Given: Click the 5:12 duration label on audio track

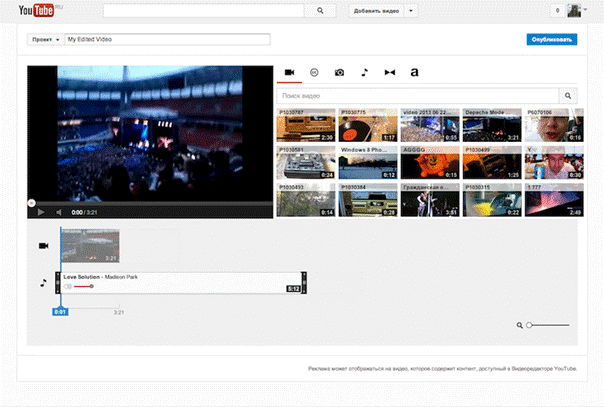Looking at the screenshot, I should [293, 289].
